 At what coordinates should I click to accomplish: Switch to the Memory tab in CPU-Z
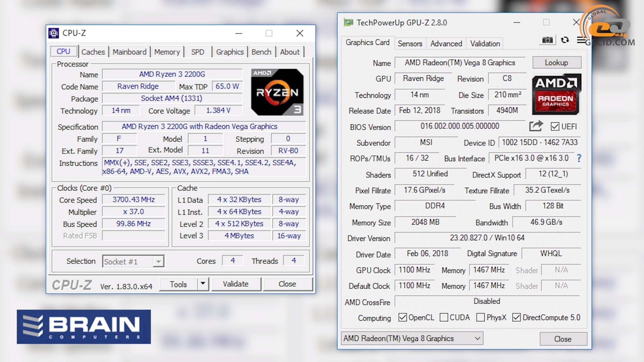[x=166, y=52]
